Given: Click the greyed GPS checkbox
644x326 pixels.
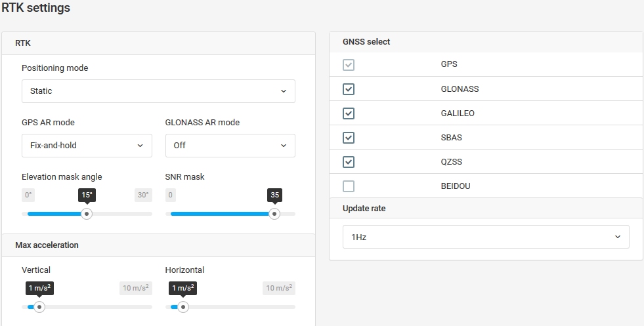Looking at the screenshot, I should pyautogui.click(x=349, y=65).
